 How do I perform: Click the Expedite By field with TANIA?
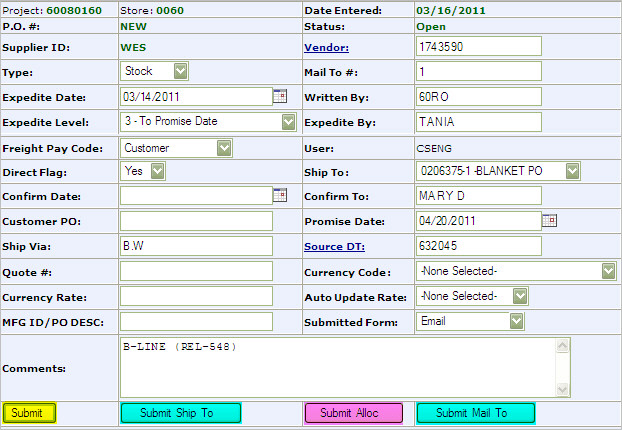(479, 121)
